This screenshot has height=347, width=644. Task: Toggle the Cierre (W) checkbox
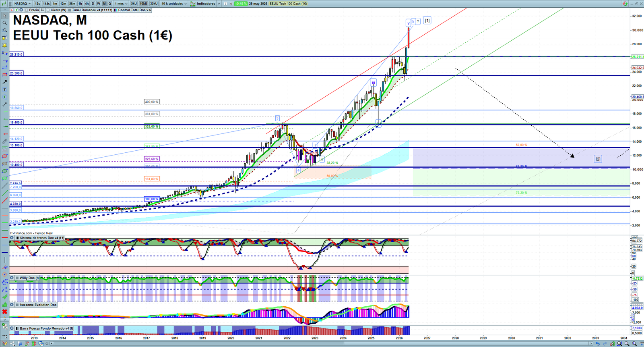tap(48, 10)
